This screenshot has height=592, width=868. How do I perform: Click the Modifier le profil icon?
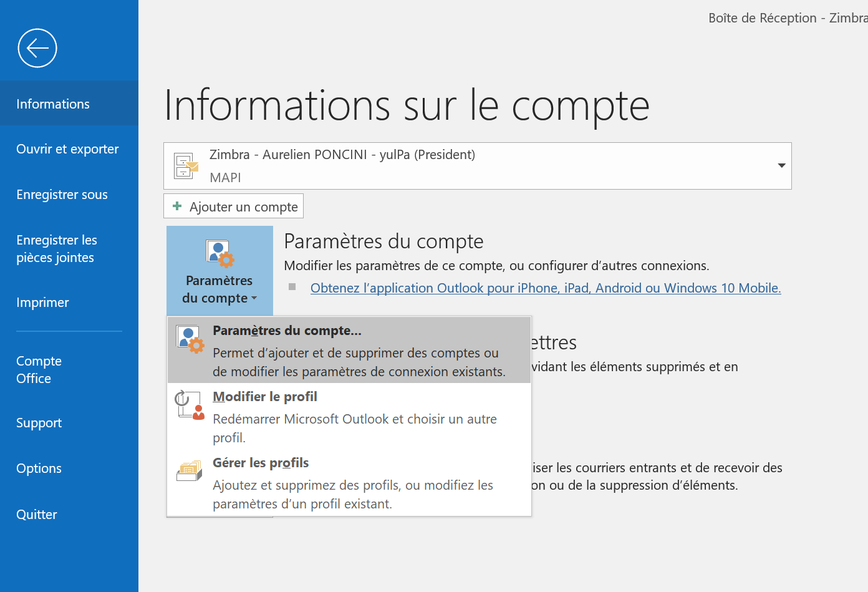pos(190,405)
